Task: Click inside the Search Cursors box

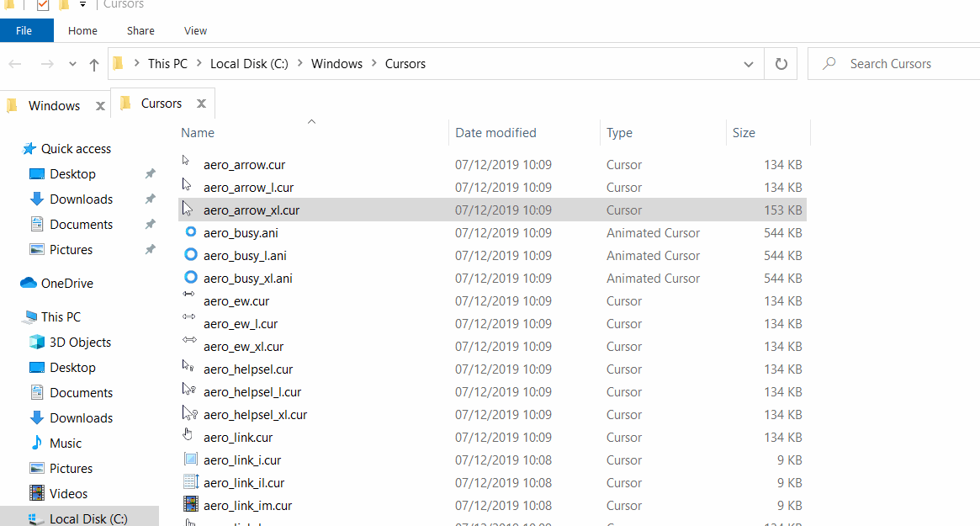Action: pos(892,63)
